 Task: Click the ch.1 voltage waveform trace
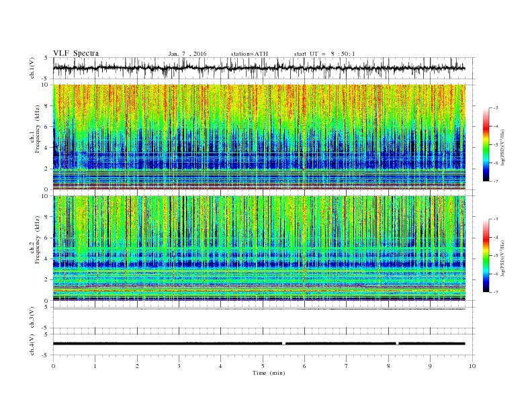[x=259, y=68]
